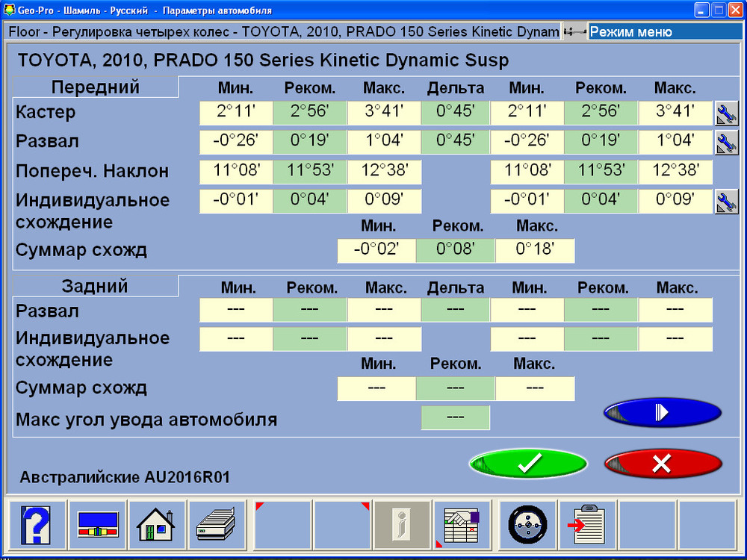Click right front Развал Макс. value 1°04'

click(x=675, y=142)
